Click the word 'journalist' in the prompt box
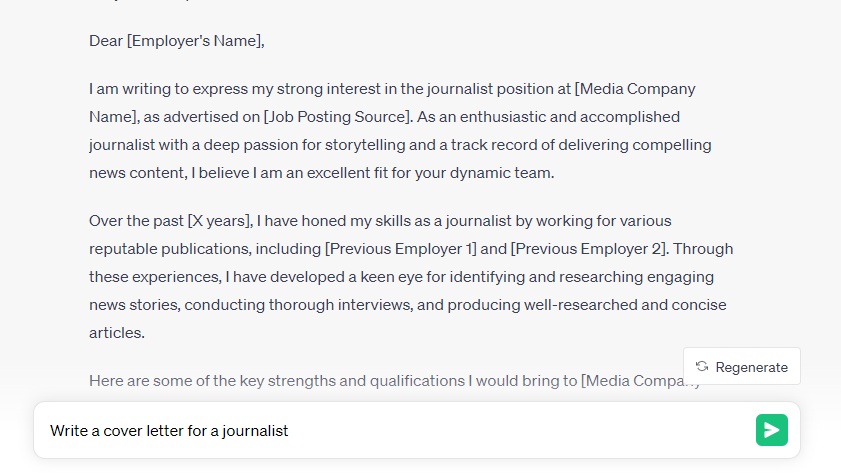The width and height of the screenshot is (841, 473). tap(255, 431)
